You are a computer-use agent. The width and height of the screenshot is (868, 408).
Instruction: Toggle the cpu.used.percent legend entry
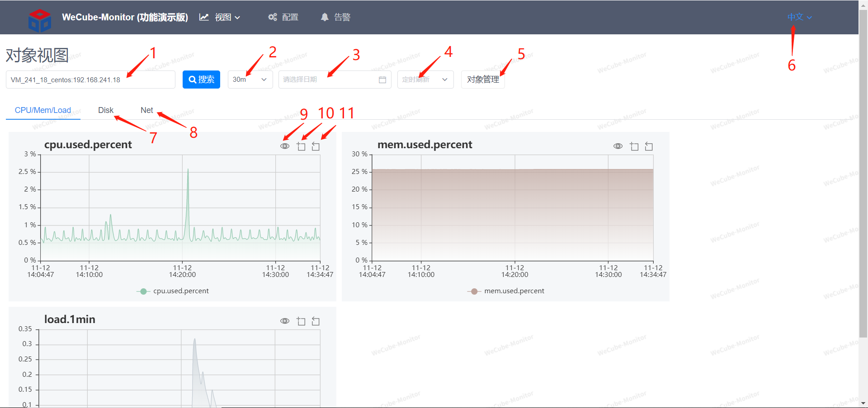coord(173,291)
